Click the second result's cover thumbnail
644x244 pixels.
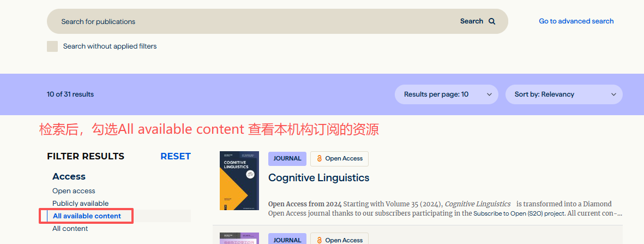pyautogui.click(x=239, y=239)
